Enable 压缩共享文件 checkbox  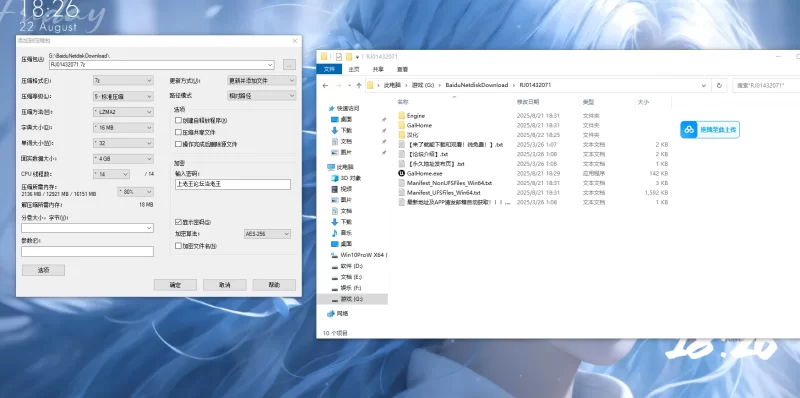pos(178,132)
